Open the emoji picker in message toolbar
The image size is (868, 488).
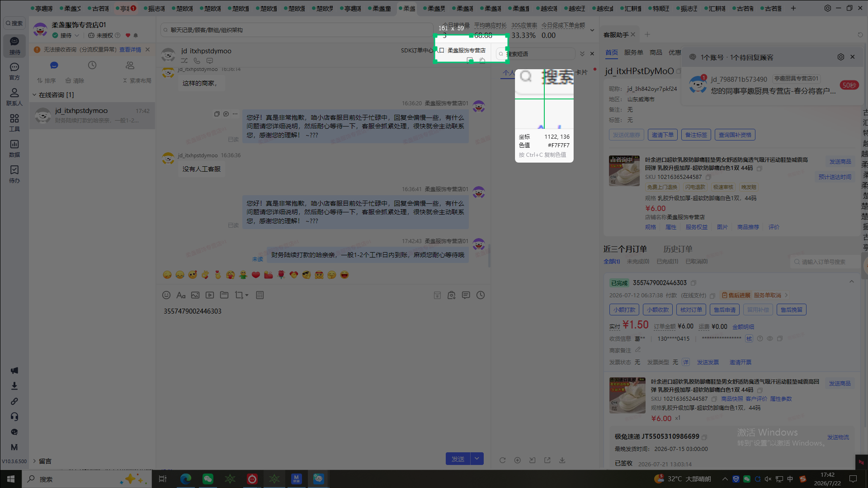166,295
